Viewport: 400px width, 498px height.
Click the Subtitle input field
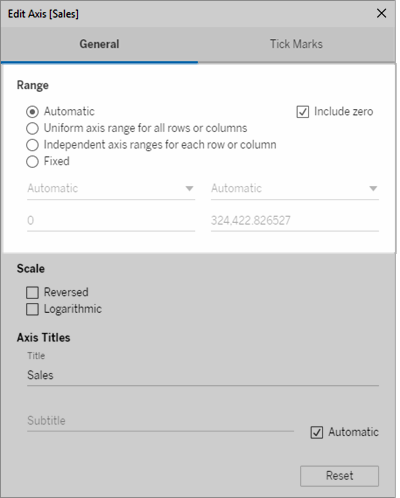coord(160,421)
